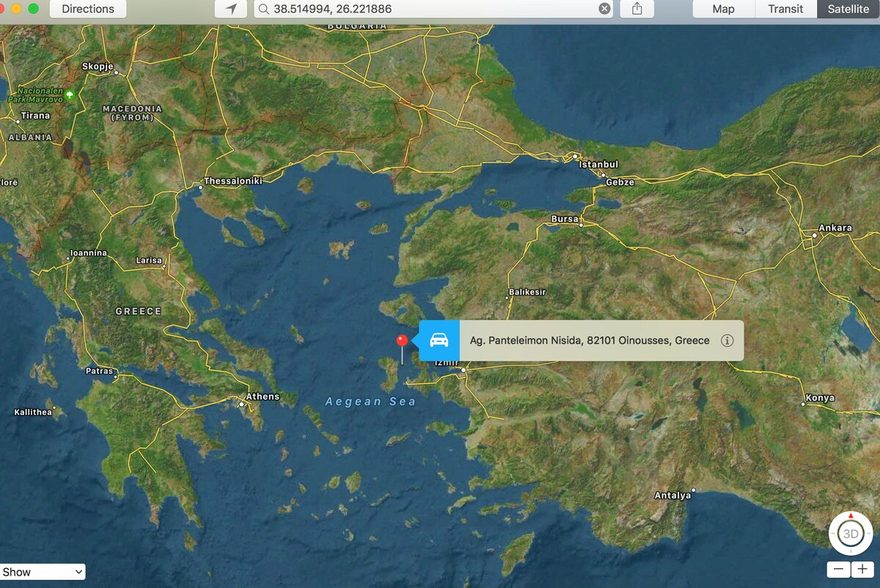Click the Nacionalen Park Mavrovo tree icon
Viewport: 880px width, 588px height.
pos(70,95)
